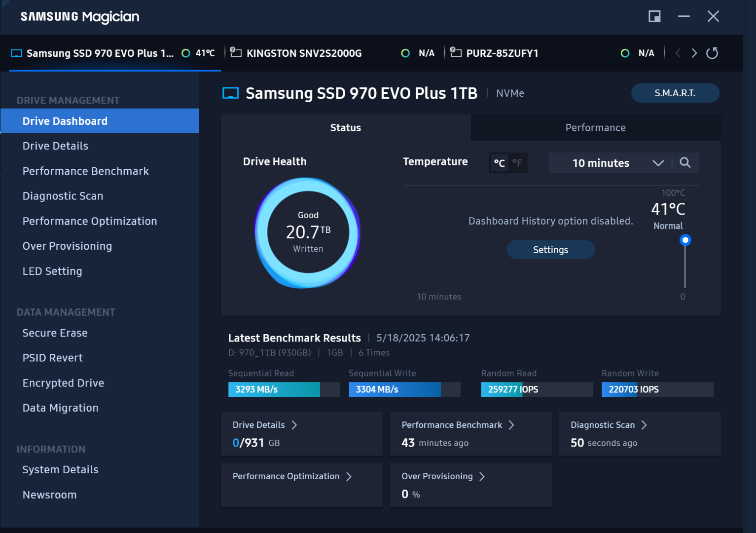
Task: Open Performance Benchmark in sidebar
Action: 86,171
